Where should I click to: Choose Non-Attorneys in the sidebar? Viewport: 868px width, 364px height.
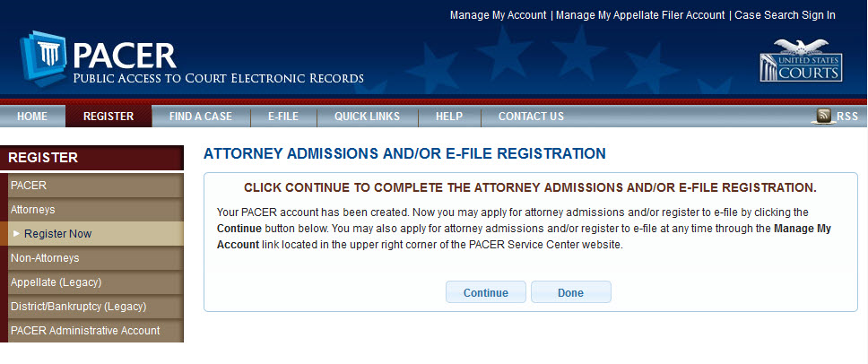[45, 258]
